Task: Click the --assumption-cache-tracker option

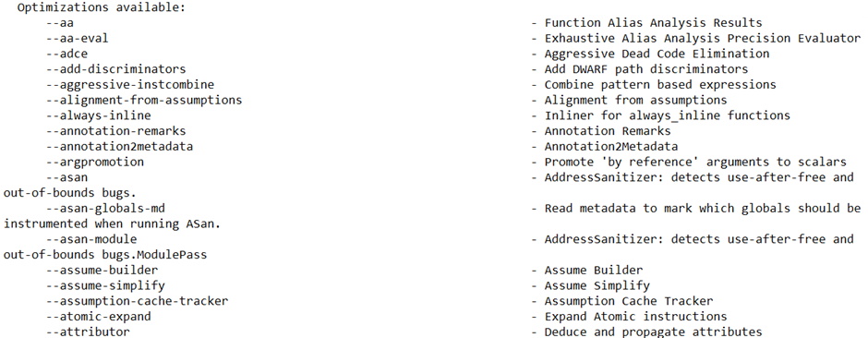Action: point(138,302)
